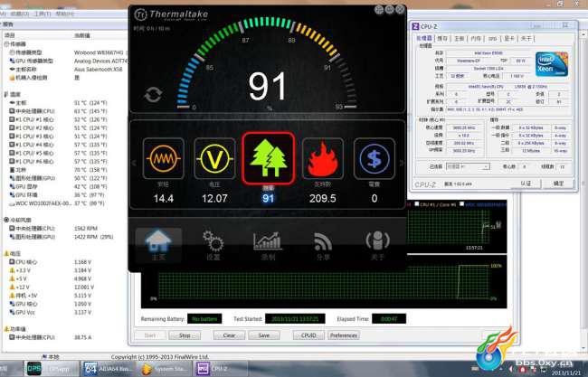
Task: Open the second CPU-Z tab (Cache)
Action: (x=442, y=38)
